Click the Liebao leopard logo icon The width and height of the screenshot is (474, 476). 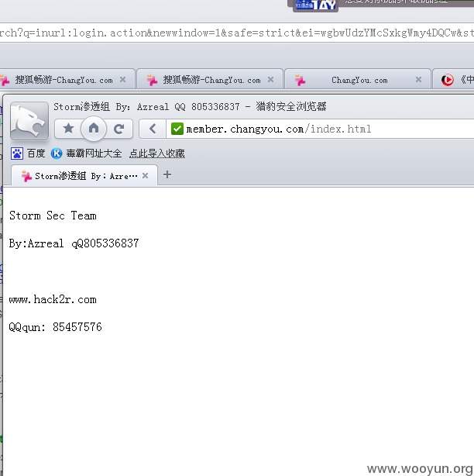tap(29, 121)
